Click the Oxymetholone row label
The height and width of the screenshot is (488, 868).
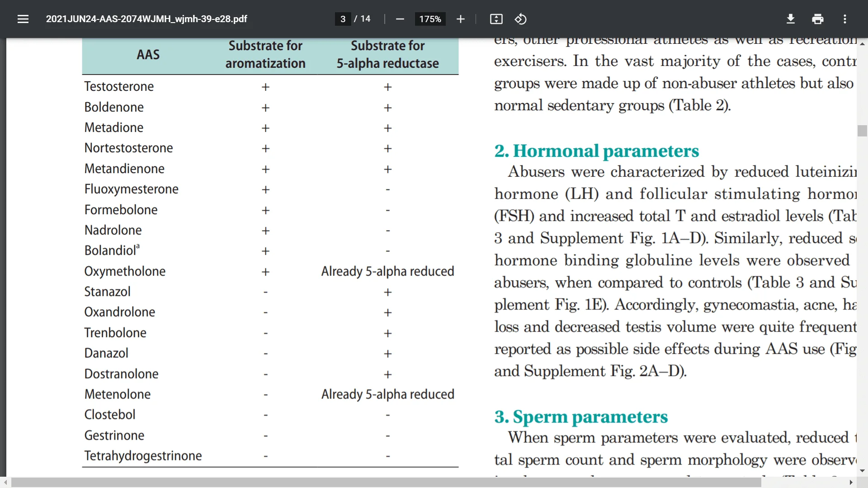(x=125, y=272)
